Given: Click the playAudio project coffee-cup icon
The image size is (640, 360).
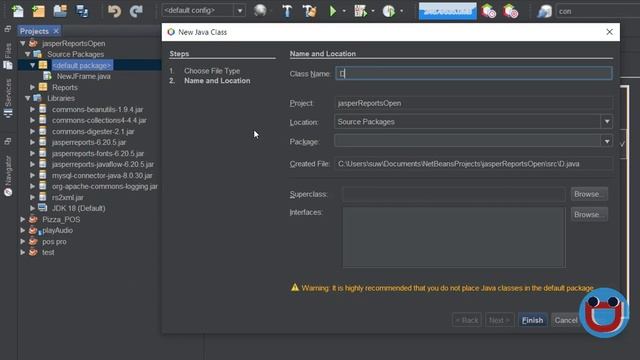Looking at the screenshot, I should coord(33,231).
